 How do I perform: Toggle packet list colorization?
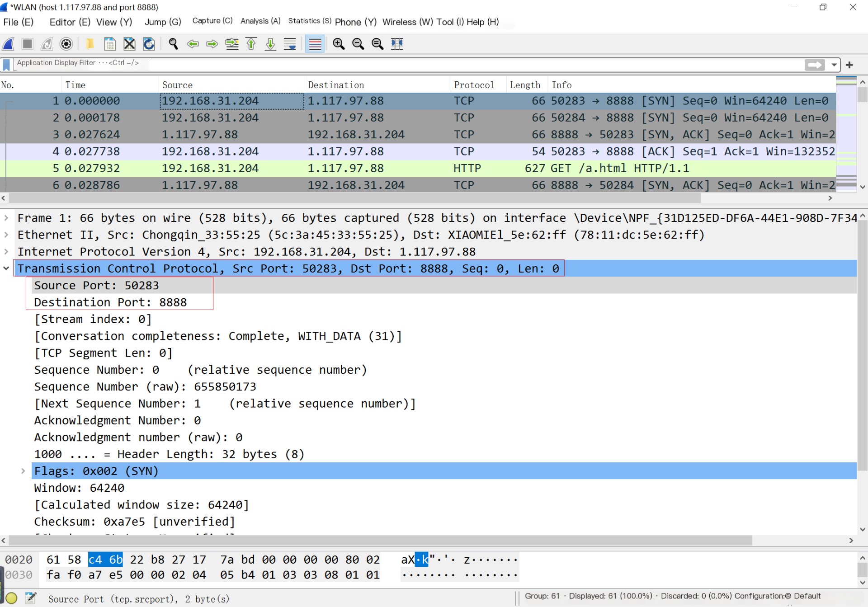pyautogui.click(x=315, y=44)
